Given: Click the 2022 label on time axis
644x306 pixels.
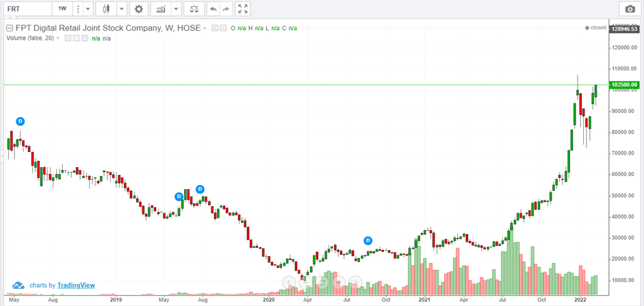Looking at the screenshot, I should 580,300.
